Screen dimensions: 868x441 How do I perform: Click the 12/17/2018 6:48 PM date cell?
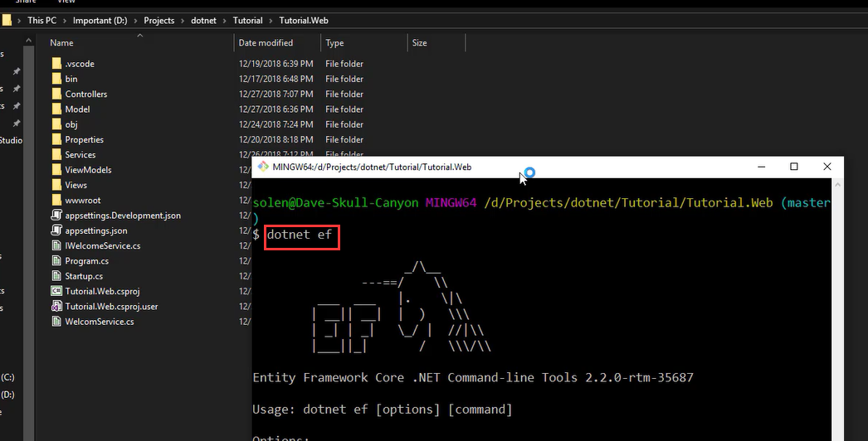click(276, 79)
